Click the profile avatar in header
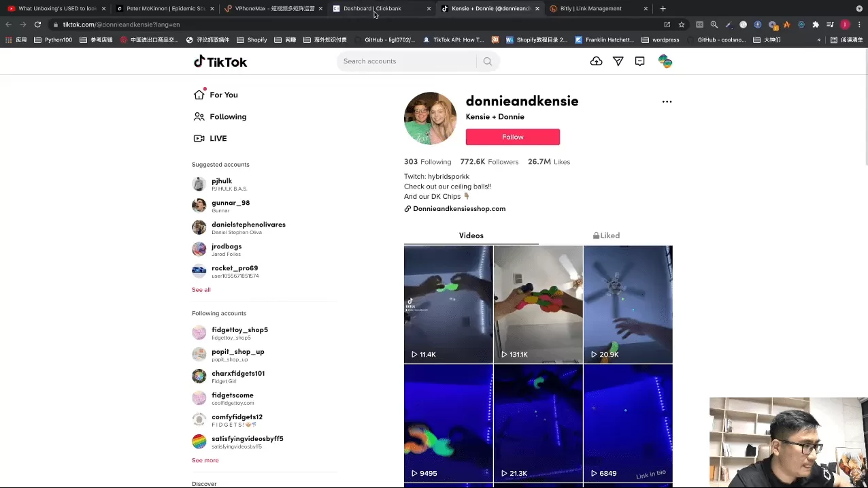Image resolution: width=868 pixels, height=488 pixels. click(x=665, y=61)
